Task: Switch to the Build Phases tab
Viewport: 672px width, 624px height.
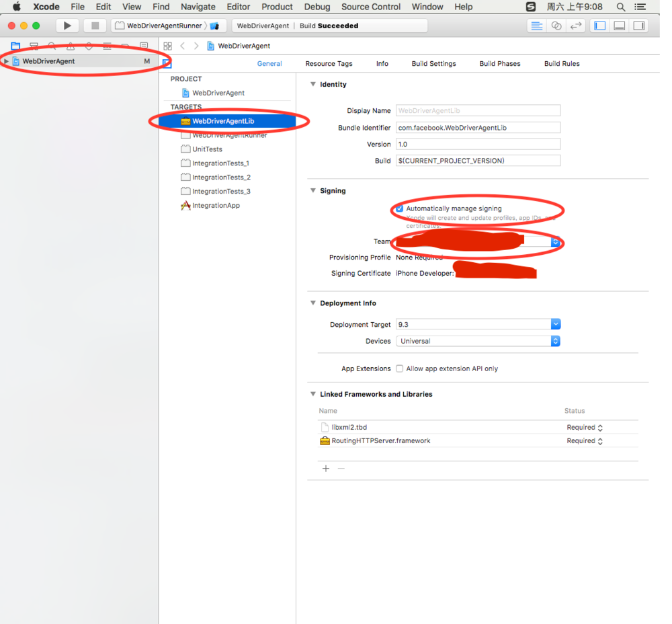Action: click(500, 63)
